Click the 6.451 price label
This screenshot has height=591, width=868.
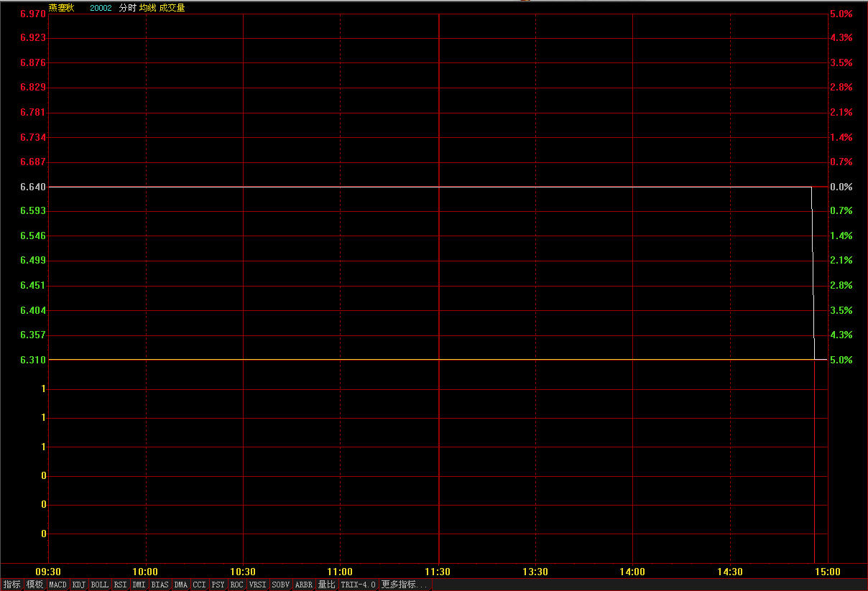[33, 285]
